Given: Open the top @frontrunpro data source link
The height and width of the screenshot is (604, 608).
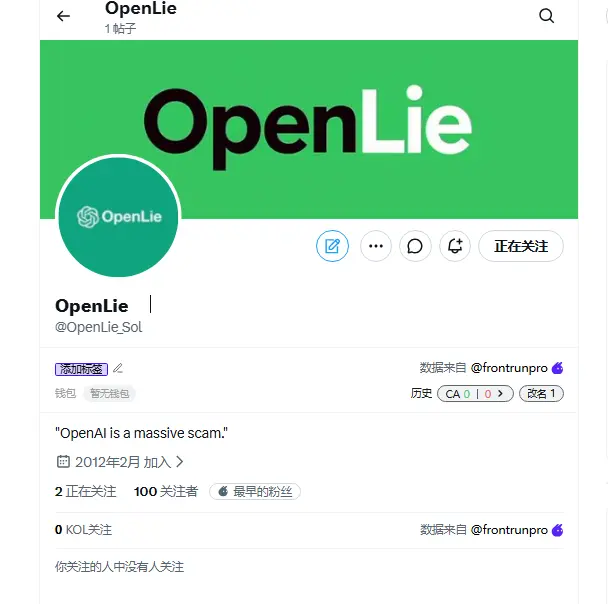Looking at the screenshot, I should pos(509,368).
